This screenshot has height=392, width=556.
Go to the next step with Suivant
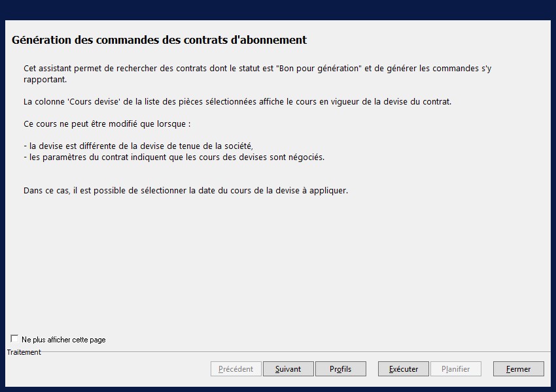[288, 369]
